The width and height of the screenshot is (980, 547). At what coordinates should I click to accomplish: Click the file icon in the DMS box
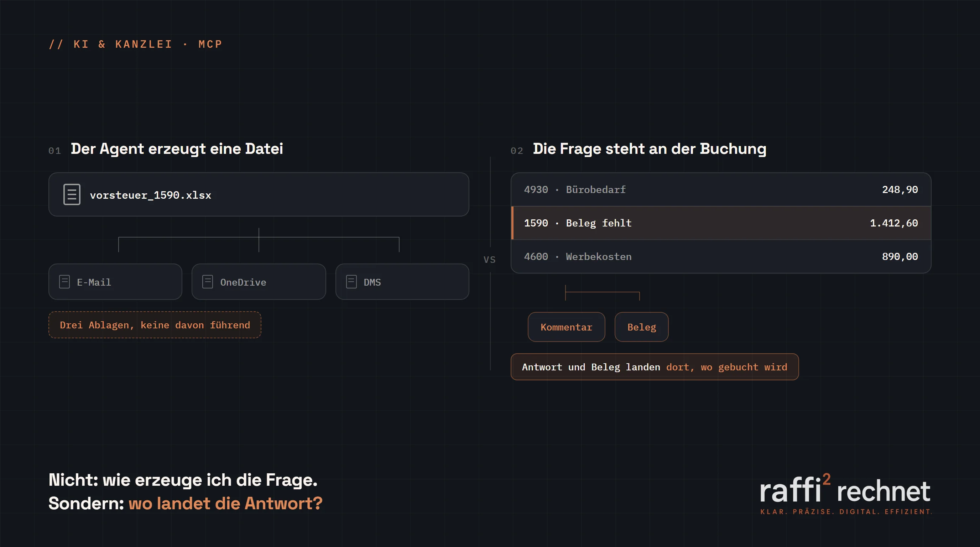351,282
